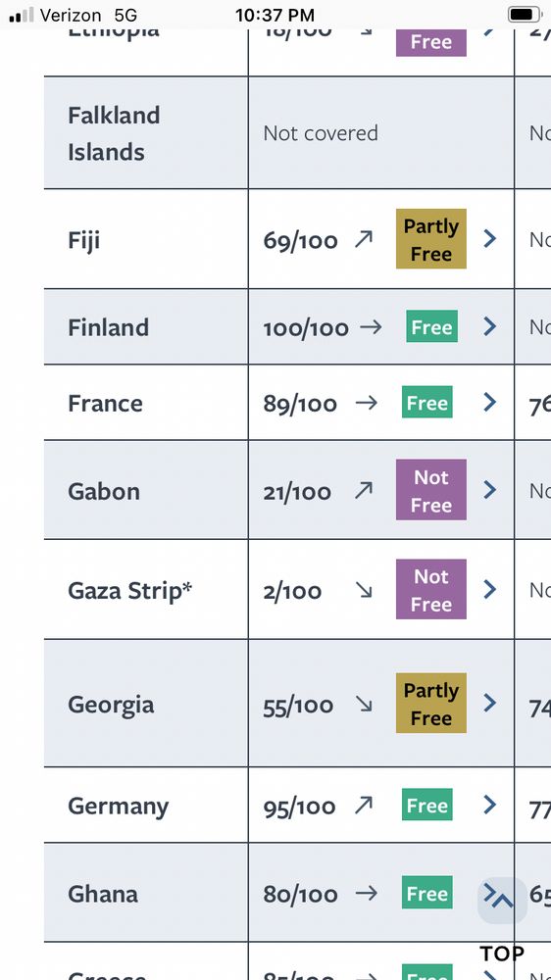Tap the chevron next to Gabon's status
The width and height of the screenshot is (551, 980).
pyautogui.click(x=490, y=489)
